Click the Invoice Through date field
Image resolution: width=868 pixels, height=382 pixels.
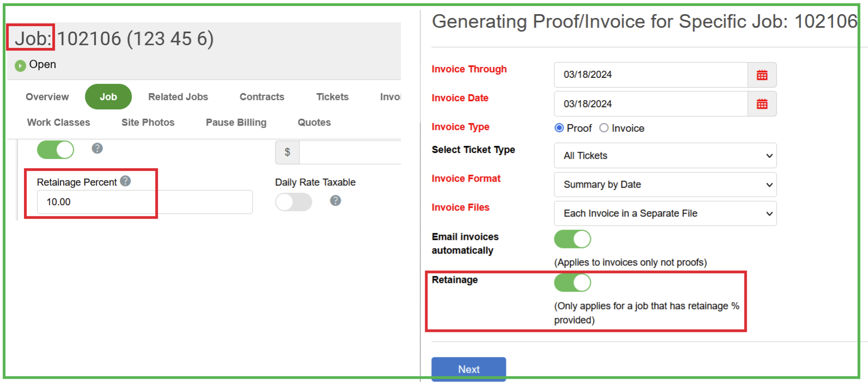point(651,75)
